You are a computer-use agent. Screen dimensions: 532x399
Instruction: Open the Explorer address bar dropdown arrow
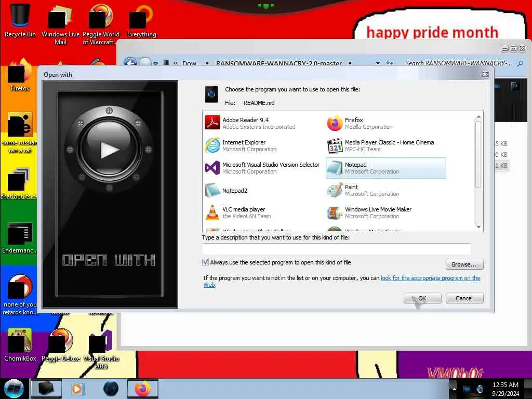378,63
